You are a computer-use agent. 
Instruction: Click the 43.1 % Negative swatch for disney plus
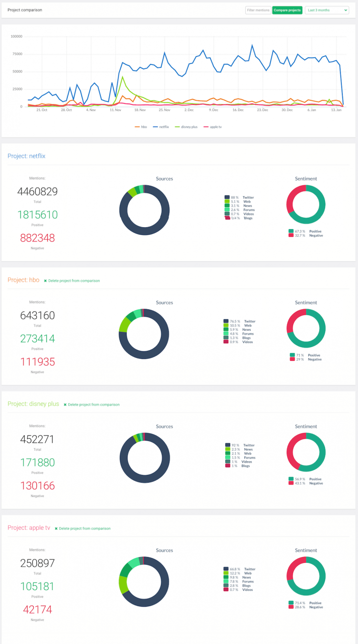coord(291,483)
